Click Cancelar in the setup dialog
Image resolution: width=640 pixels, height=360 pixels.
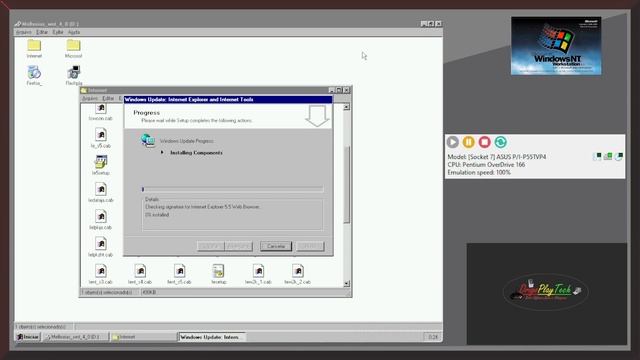click(276, 246)
